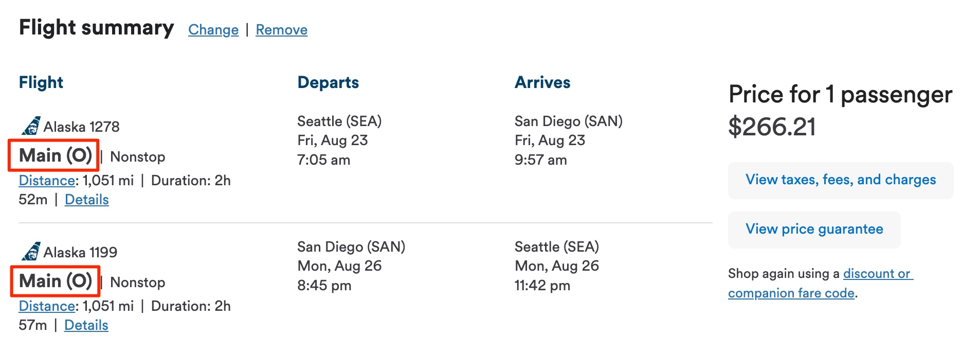Viewport: 980px width, 352px height.
Task: Click the Alaska 1199 flight number text
Action: tap(80, 252)
